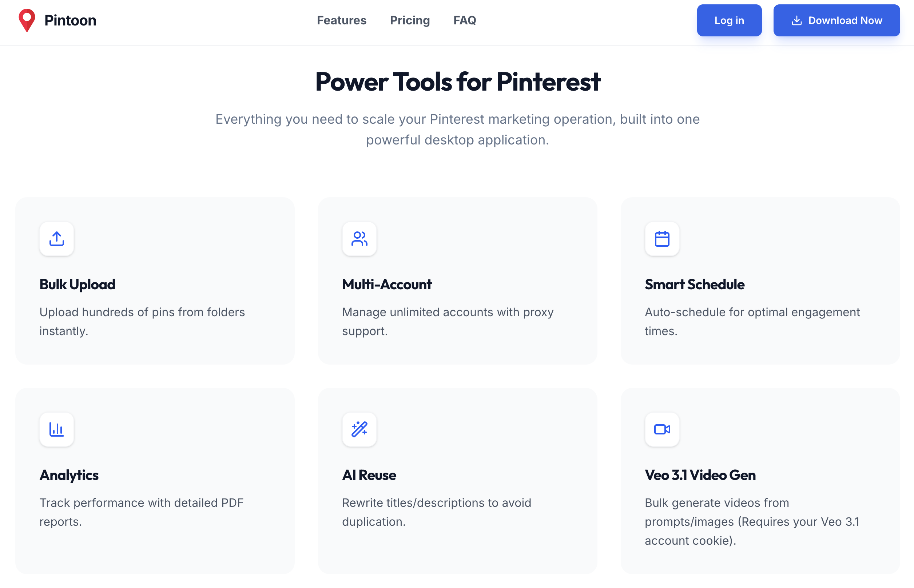Open the FAQ page
The width and height of the screenshot is (914, 588).
click(464, 20)
